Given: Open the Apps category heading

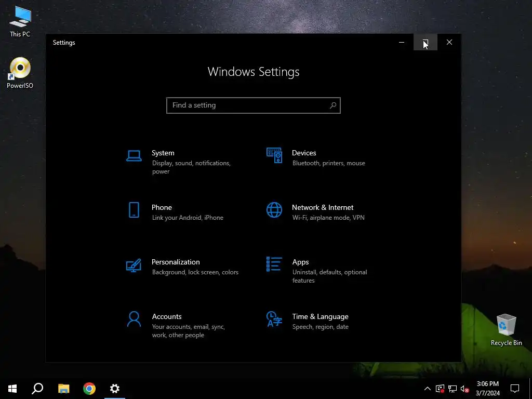Looking at the screenshot, I should [x=301, y=262].
